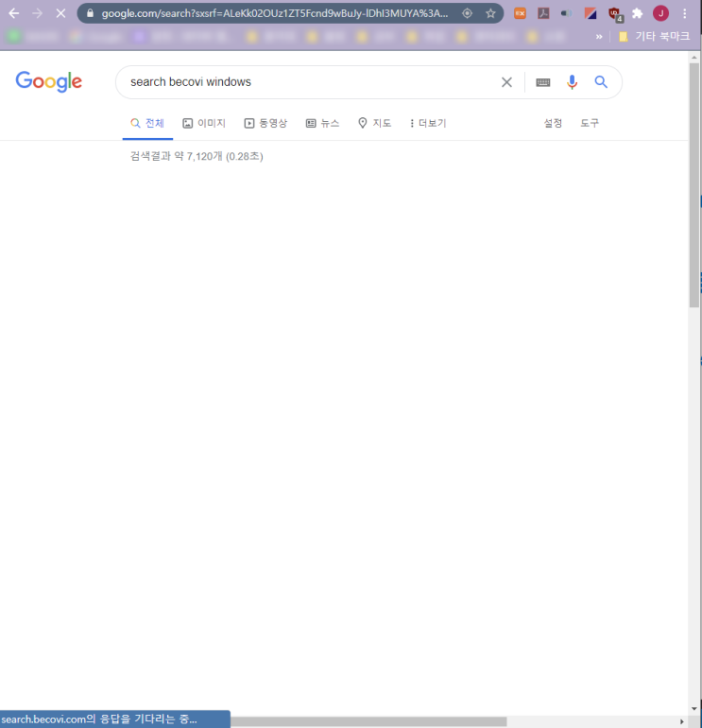
Task: Click the address bar URL text
Action: 275,13
